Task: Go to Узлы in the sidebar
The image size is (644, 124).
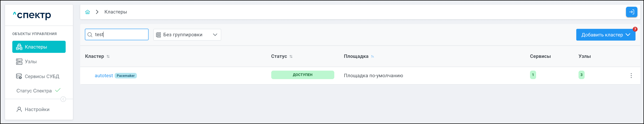Action: coord(30,62)
